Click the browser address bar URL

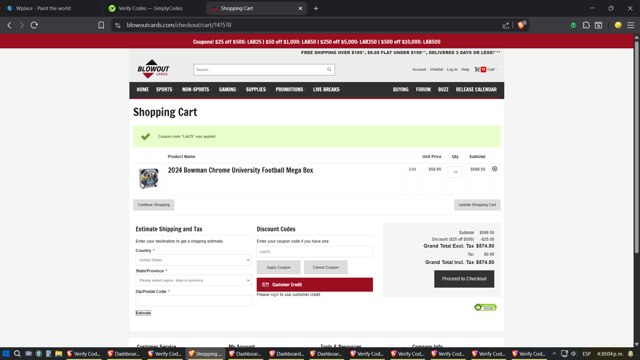coord(179,25)
